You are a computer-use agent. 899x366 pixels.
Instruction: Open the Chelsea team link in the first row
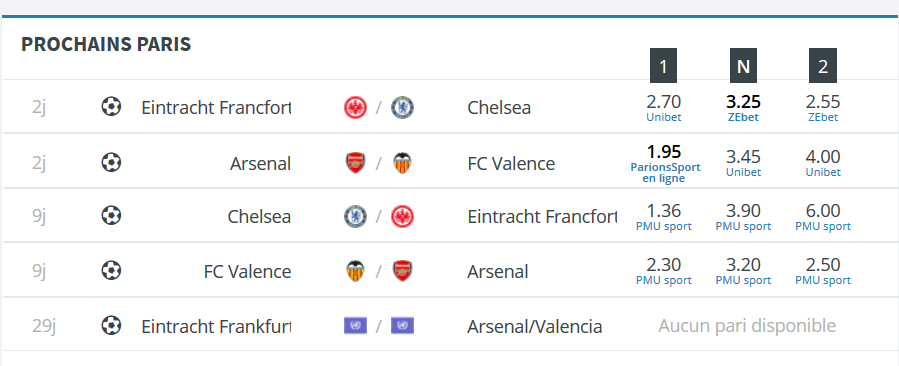point(499,108)
